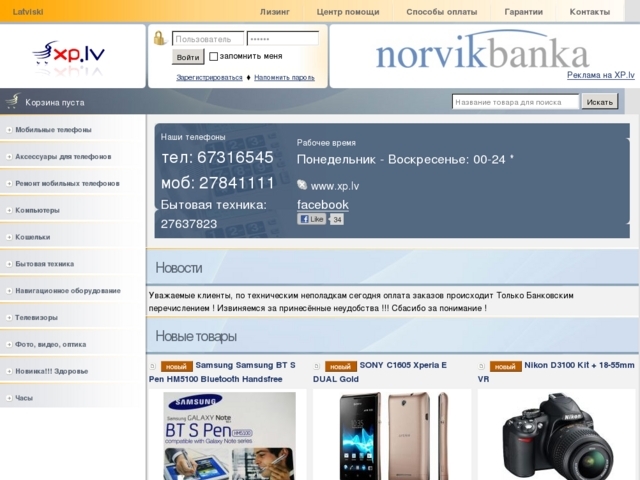The image size is (640, 480).
Task: Toggle the 'запомнить меня' checkbox
Action: 213,56
